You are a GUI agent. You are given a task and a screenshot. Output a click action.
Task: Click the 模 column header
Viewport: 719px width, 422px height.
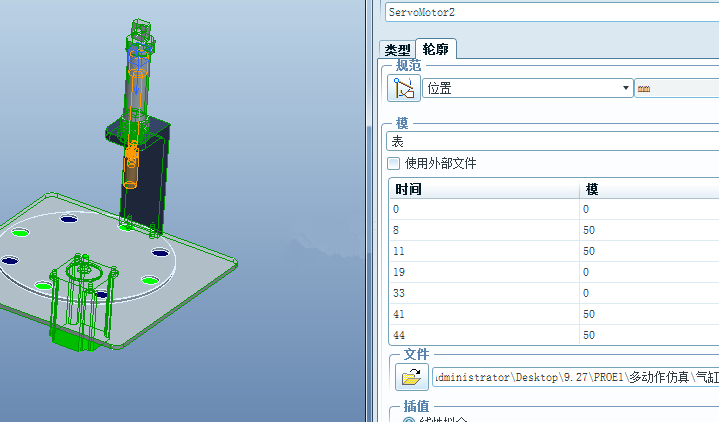(649, 189)
